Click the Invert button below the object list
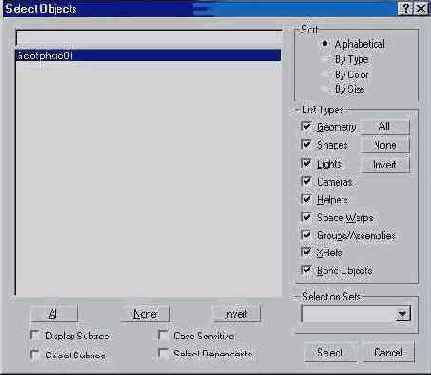This screenshot has width=431, height=375. tap(236, 313)
